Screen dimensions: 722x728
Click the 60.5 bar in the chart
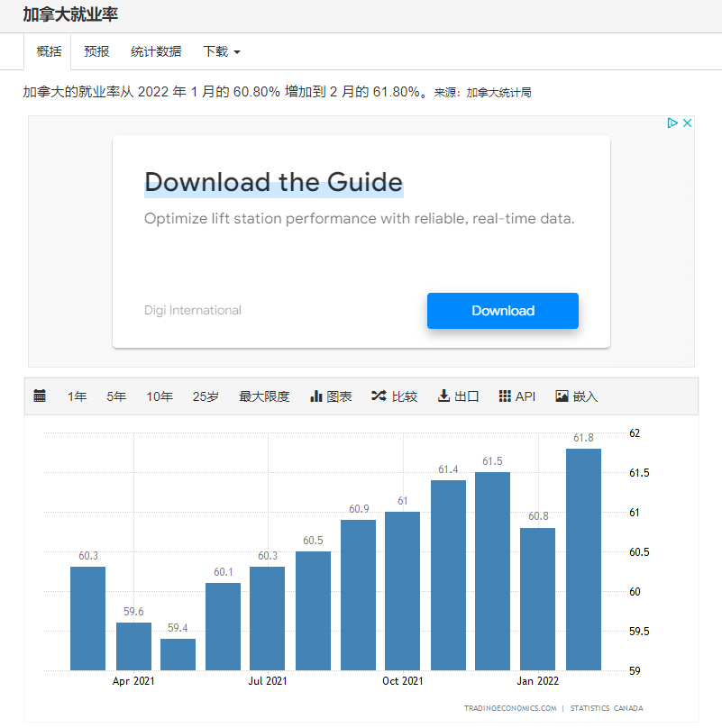click(313, 611)
